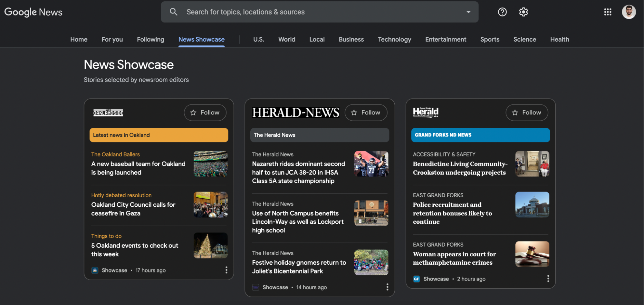Click the gavel courtroom thumbnail
This screenshot has height=305, width=644.
click(532, 254)
